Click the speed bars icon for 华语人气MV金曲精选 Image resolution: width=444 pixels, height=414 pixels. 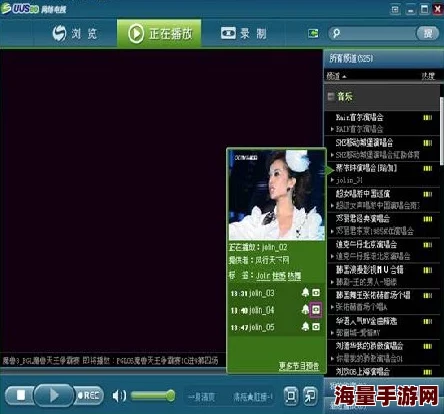427,321
